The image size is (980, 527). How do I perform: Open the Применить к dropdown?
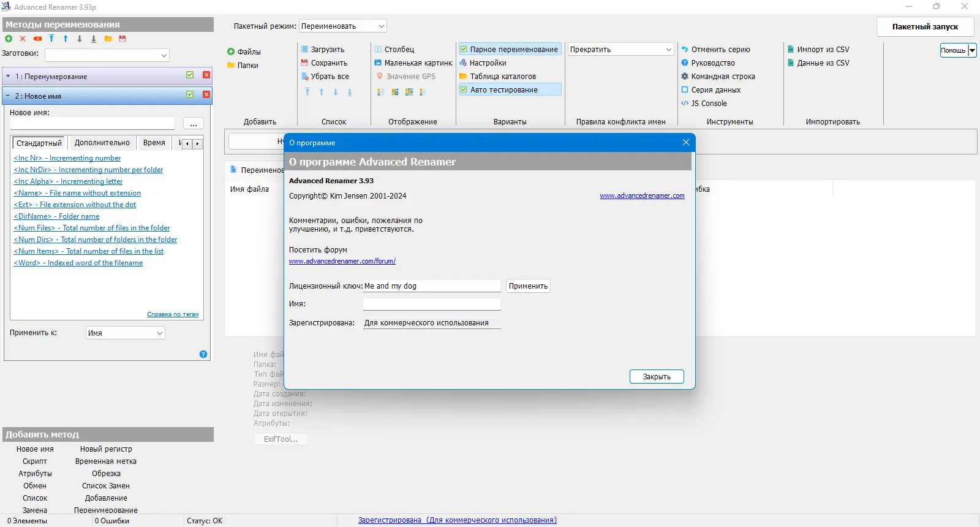tap(126, 333)
